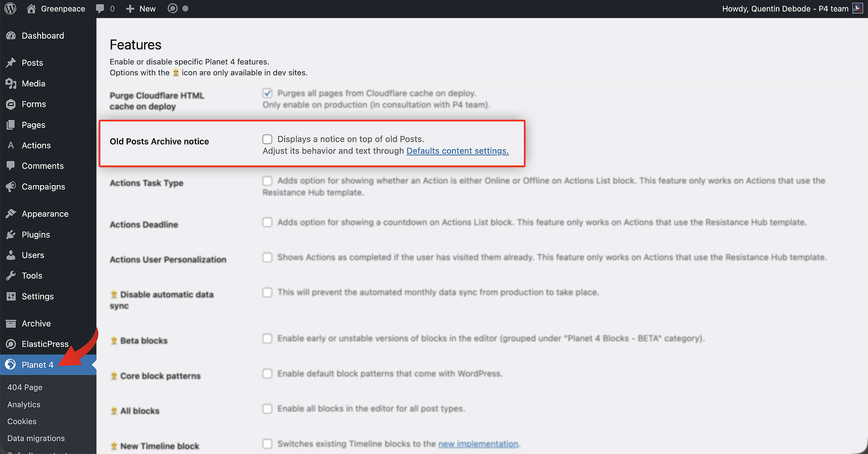Click the Campaigns megaphone icon
868x454 pixels.
[x=11, y=186]
